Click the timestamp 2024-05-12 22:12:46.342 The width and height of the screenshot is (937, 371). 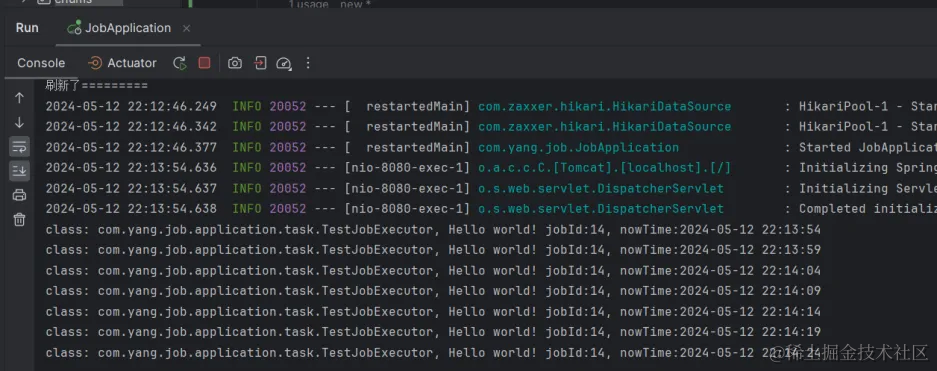[131, 127]
